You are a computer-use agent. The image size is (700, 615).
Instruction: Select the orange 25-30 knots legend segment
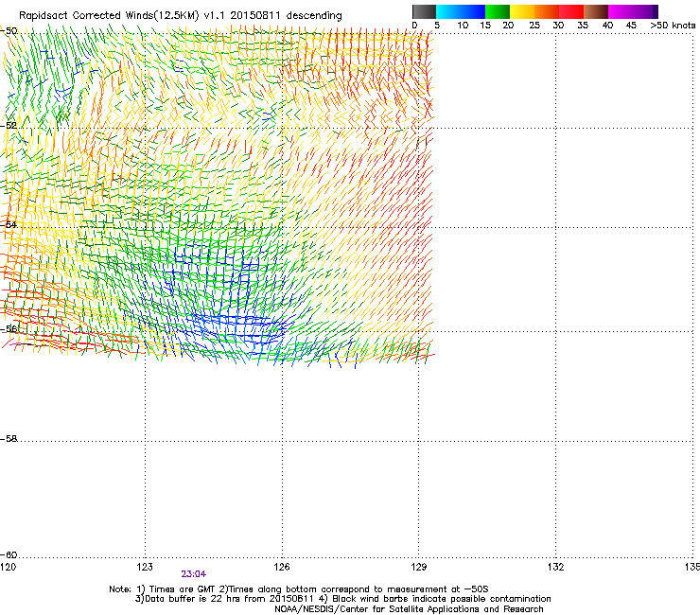pyautogui.click(x=547, y=11)
